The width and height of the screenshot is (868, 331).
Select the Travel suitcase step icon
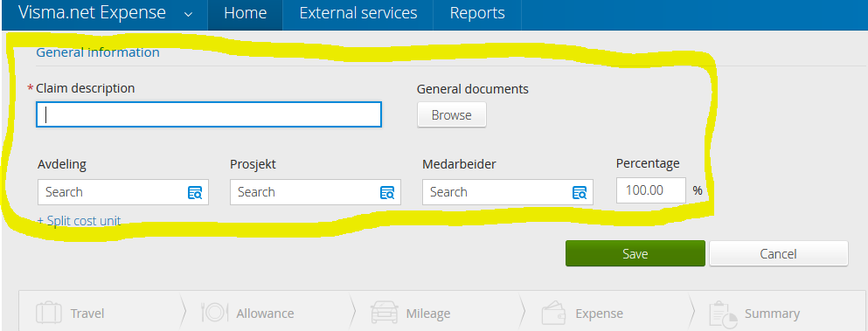(48, 313)
